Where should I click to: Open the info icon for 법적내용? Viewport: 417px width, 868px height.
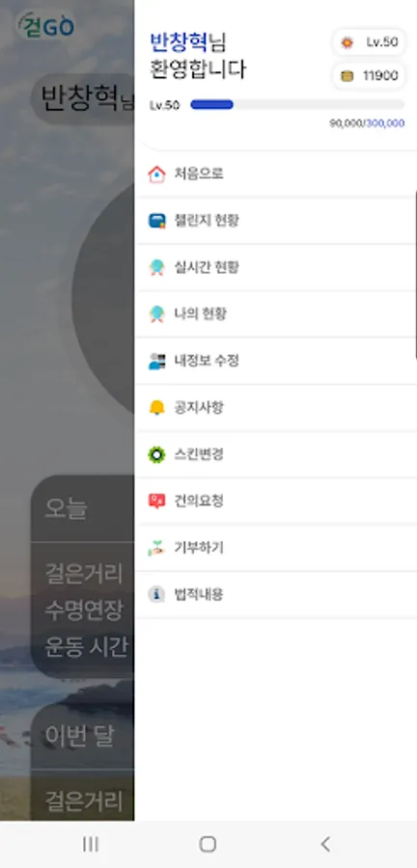coord(156,594)
